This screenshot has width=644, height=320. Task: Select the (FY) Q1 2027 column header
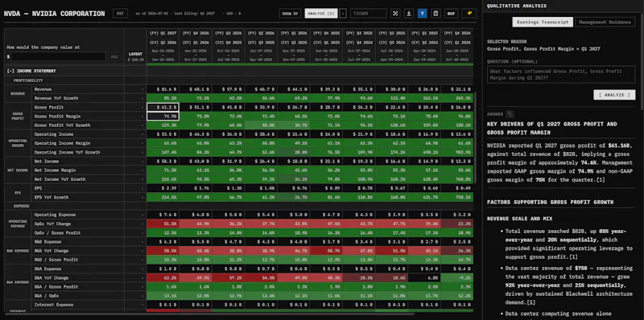click(x=163, y=33)
